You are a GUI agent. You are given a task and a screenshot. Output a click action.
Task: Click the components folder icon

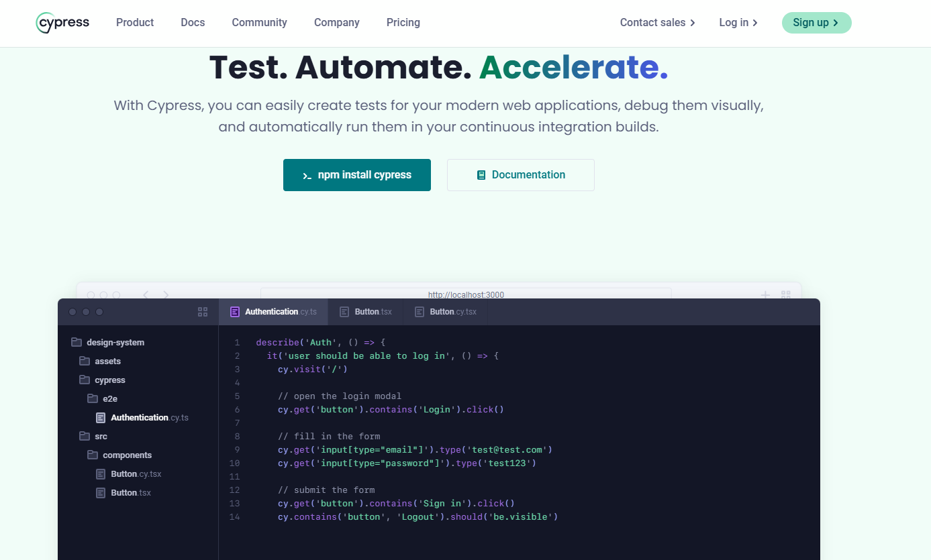[92, 455]
